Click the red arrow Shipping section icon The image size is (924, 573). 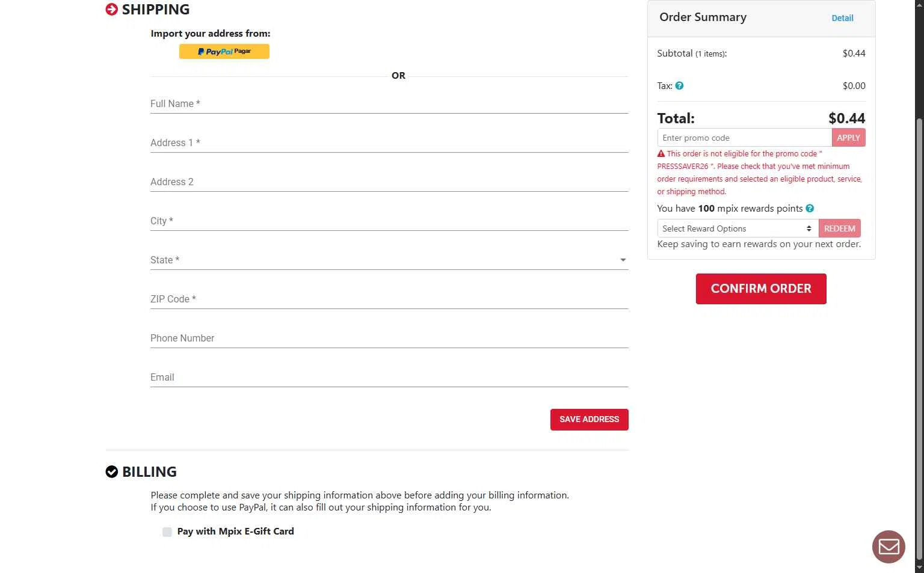[111, 9]
